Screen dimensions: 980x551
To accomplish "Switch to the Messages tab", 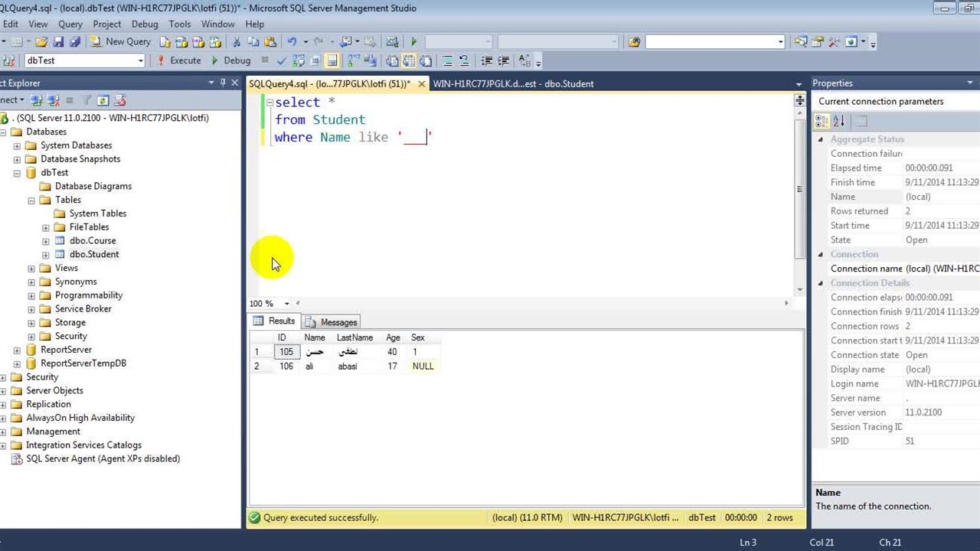I will [x=338, y=321].
